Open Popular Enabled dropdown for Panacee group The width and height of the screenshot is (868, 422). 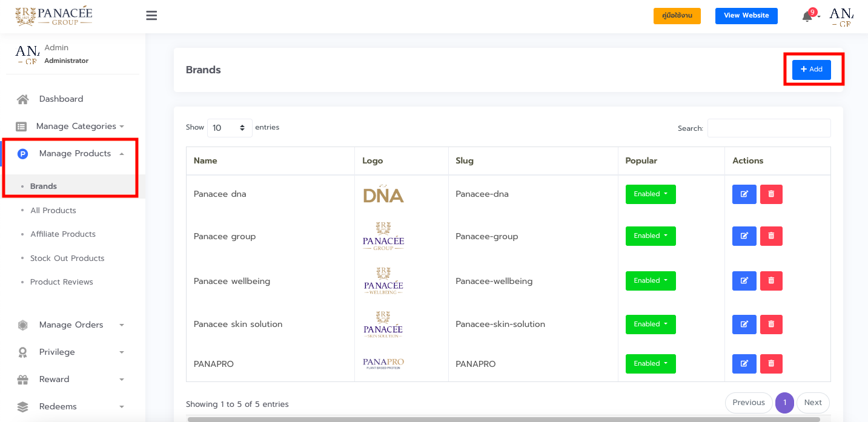click(x=651, y=236)
